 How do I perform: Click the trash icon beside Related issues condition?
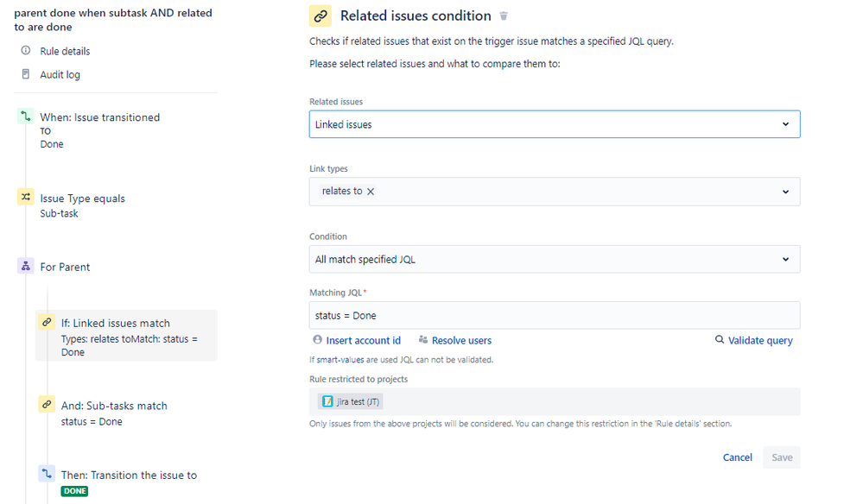point(504,16)
